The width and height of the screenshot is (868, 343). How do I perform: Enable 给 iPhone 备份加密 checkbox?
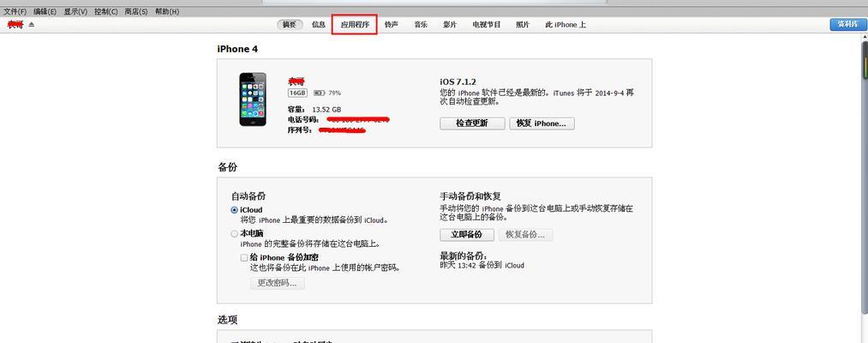coord(244,257)
